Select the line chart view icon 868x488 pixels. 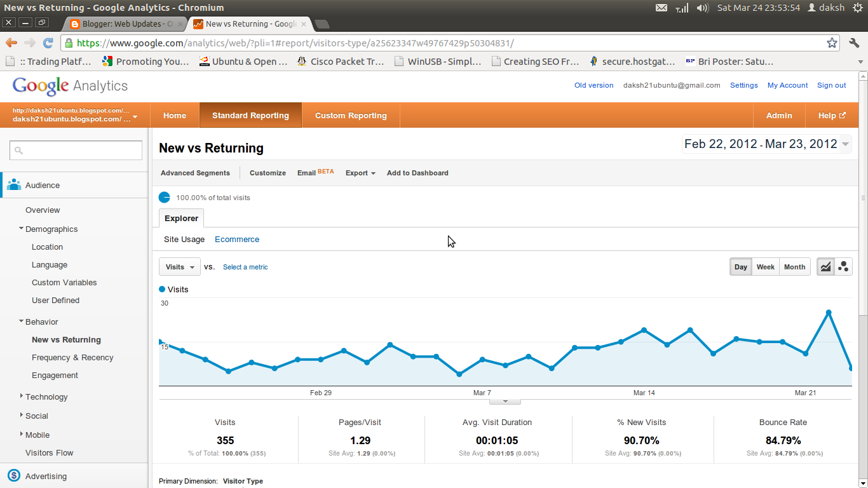pos(825,266)
